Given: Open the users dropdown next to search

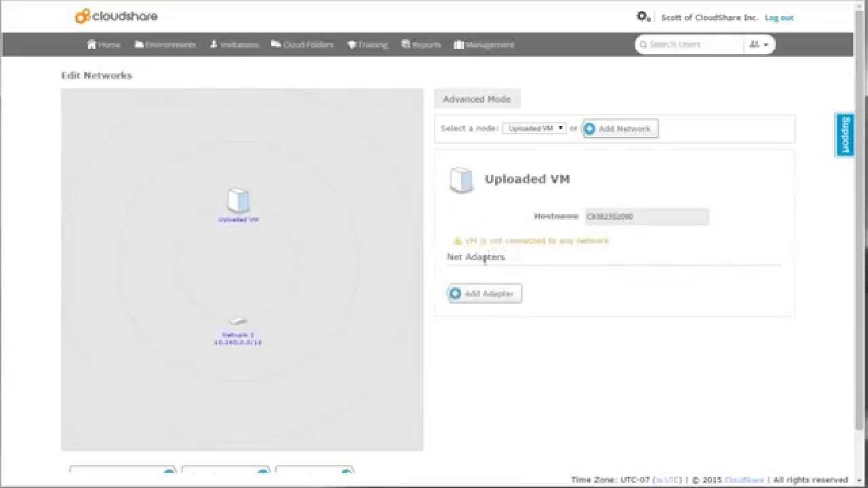Looking at the screenshot, I should (759, 45).
